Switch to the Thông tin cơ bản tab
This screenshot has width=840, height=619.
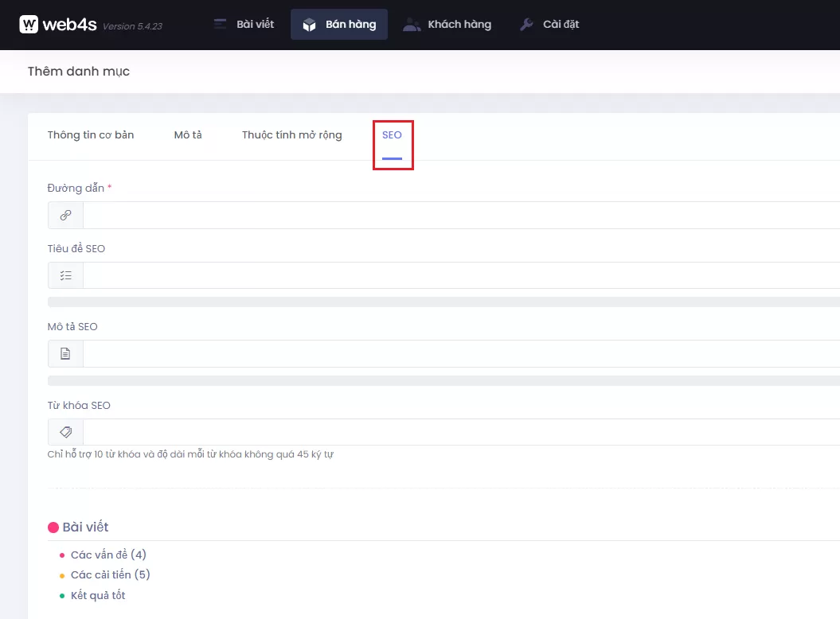tap(91, 135)
